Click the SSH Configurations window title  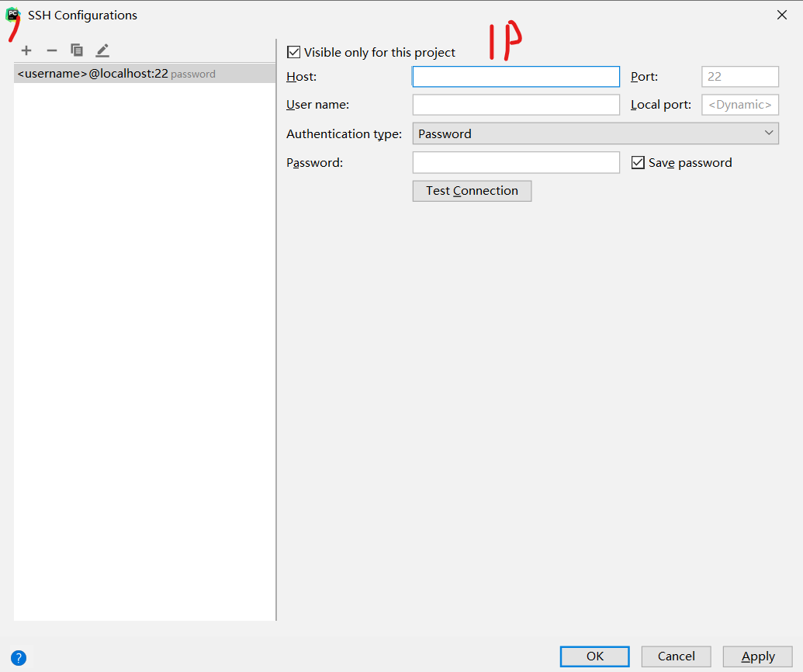[x=82, y=16]
